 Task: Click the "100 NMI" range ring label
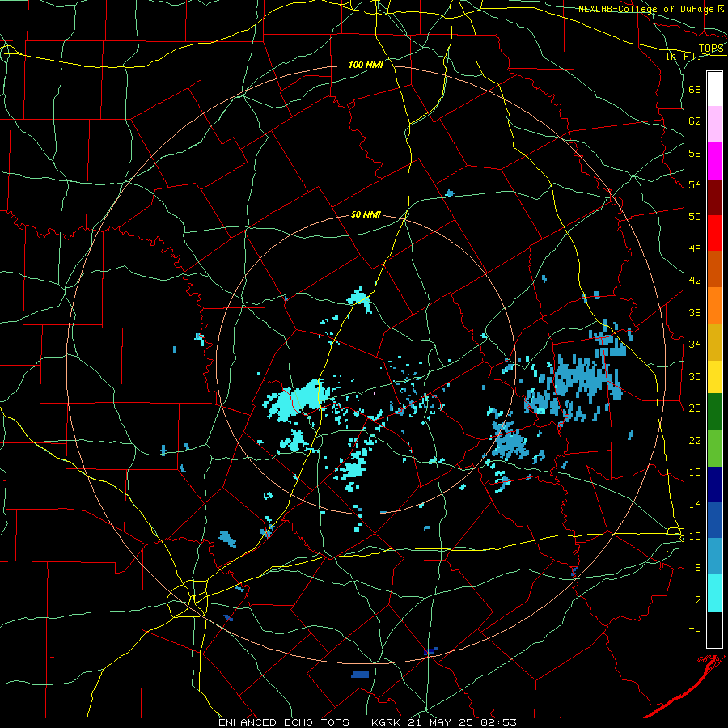366,65
